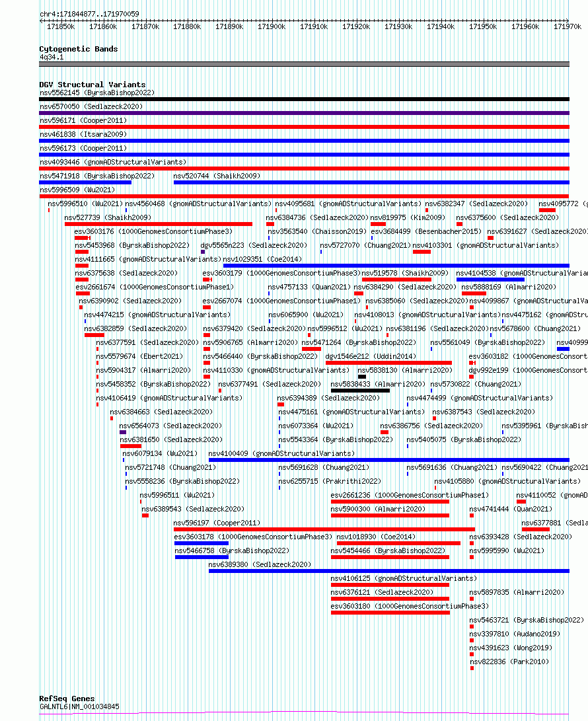Click the red bar under nsv519578
The height and width of the screenshot is (721, 588).
[397, 280]
